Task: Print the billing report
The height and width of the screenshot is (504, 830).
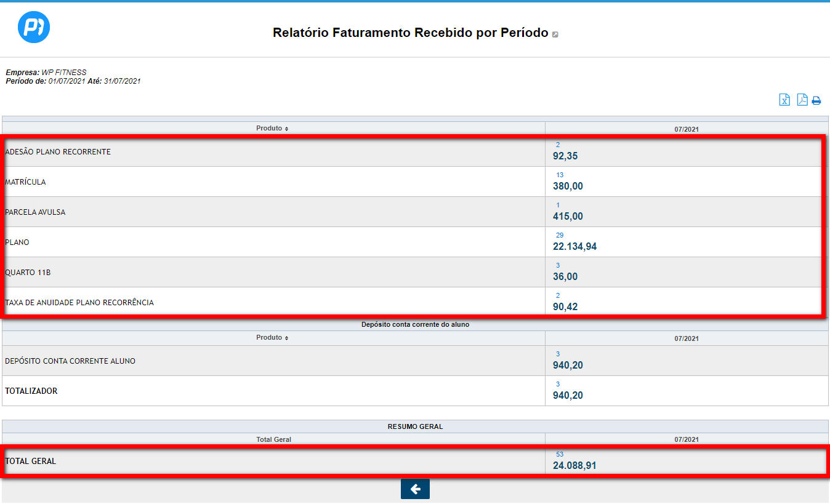Action: (816, 100)
